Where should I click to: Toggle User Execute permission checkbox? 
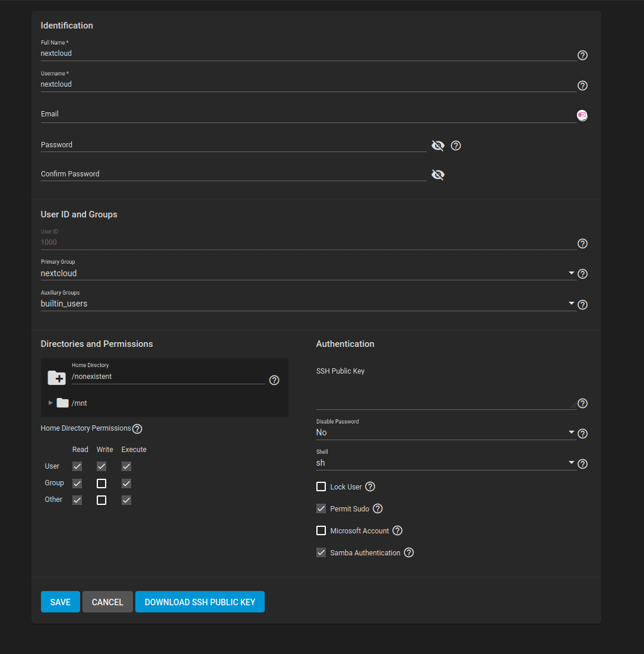(126, 466)
